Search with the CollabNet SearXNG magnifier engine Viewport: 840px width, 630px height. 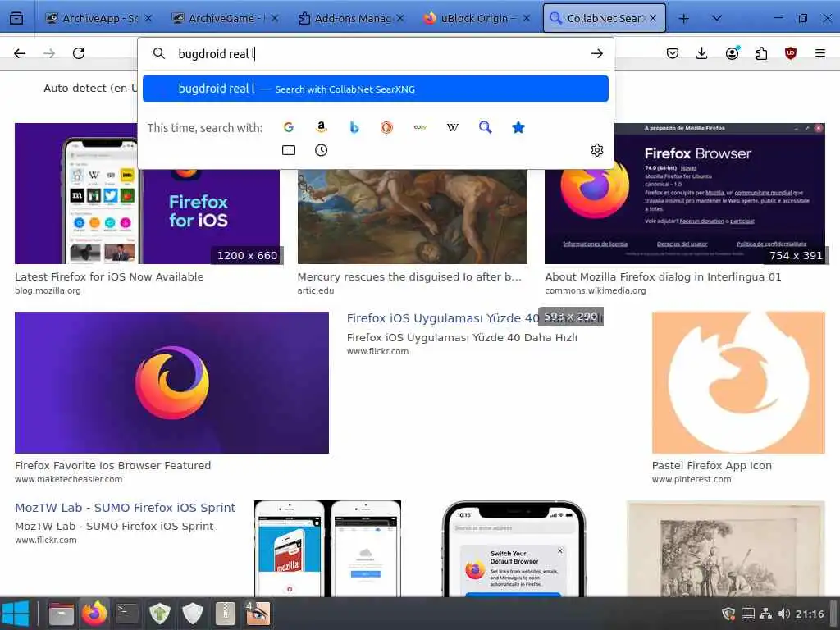(486, 127)
